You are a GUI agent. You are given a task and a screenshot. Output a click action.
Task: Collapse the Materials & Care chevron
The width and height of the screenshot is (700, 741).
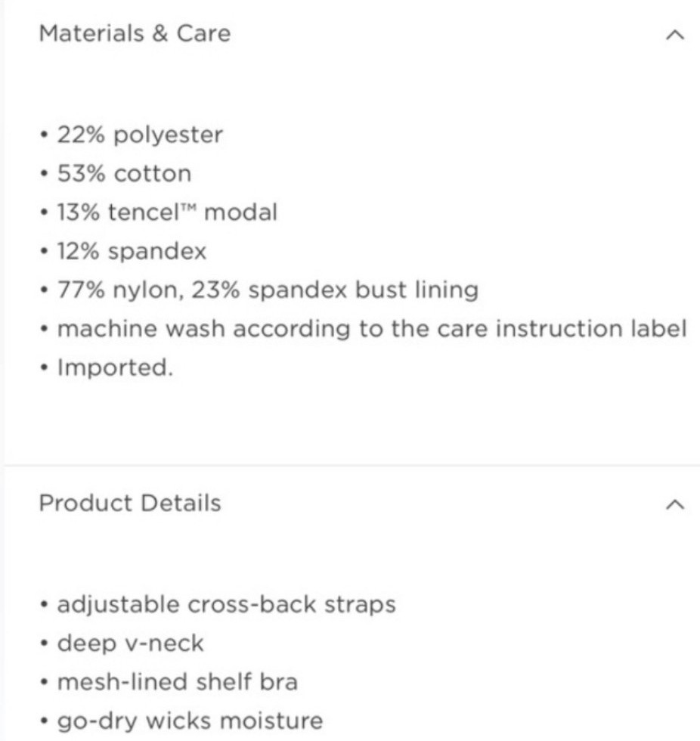pyautogui.click(x=674, y=35)
